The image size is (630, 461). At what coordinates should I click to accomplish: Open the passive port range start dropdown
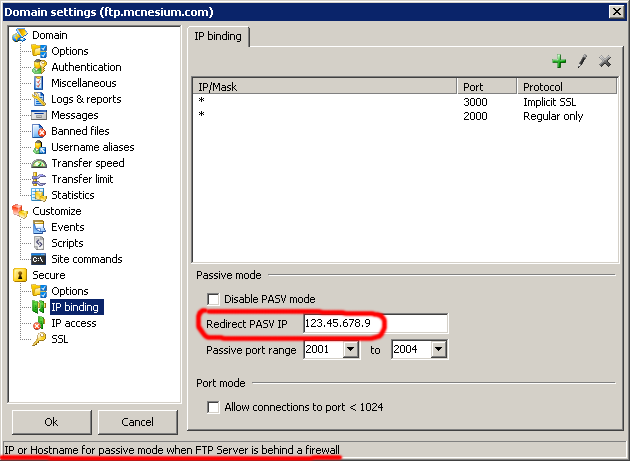[x=350, y=350]
